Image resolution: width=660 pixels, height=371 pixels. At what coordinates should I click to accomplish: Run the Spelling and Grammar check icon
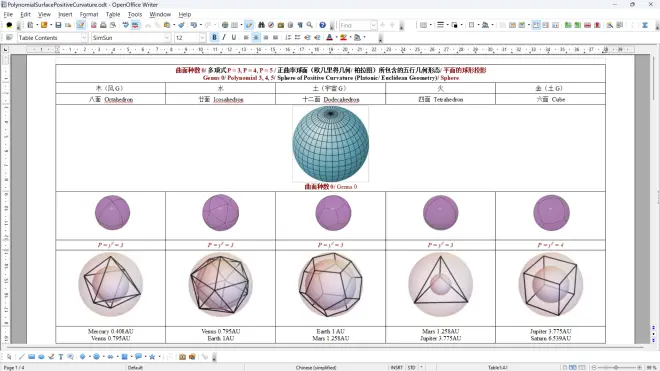coord(125,25)
